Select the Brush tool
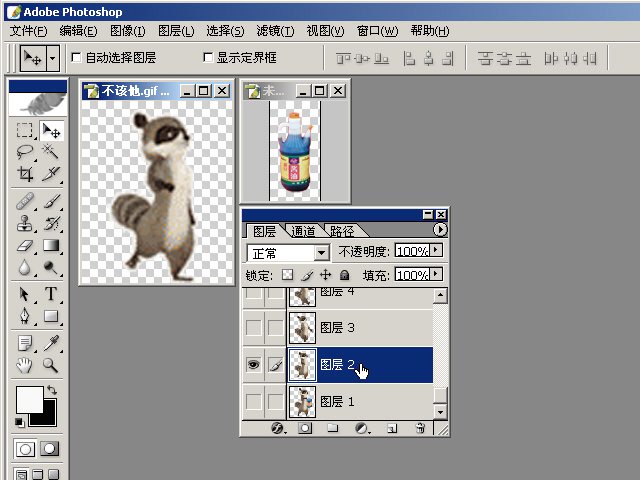This screenshot has width=640, height=480. pyautogui.click(x=51, y=202)
